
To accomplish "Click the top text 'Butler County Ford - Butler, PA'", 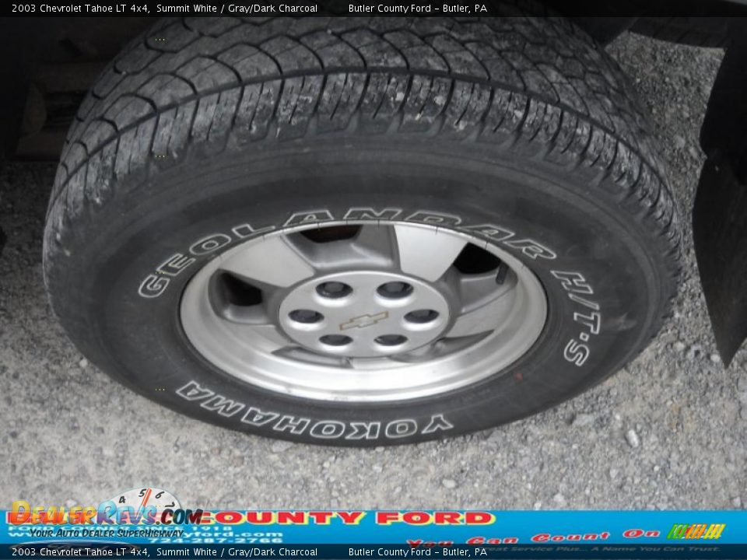I will click(418, 8).
